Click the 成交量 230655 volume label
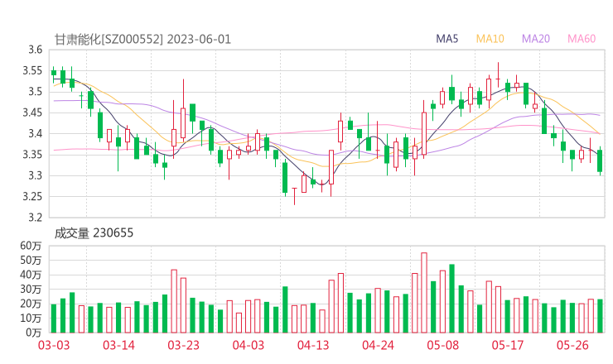613x364 pixels. (94, 233)
